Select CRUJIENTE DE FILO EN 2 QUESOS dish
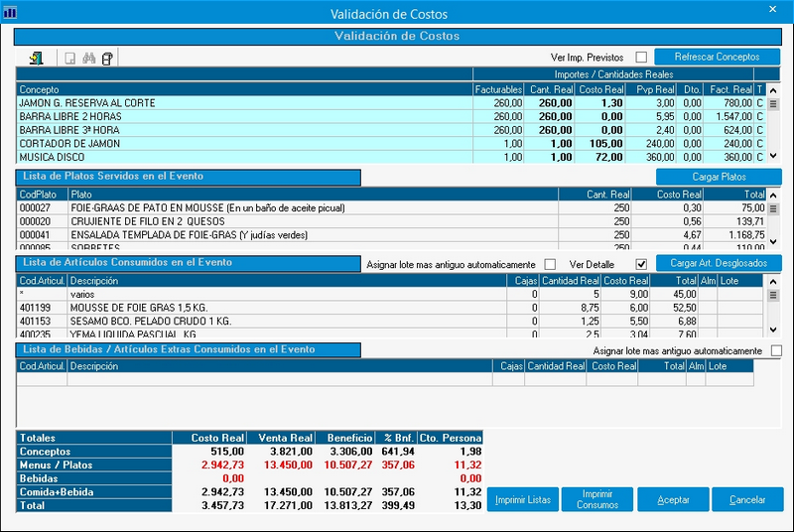The width and height of the screenshot is (794, 532). pos(391,221)
